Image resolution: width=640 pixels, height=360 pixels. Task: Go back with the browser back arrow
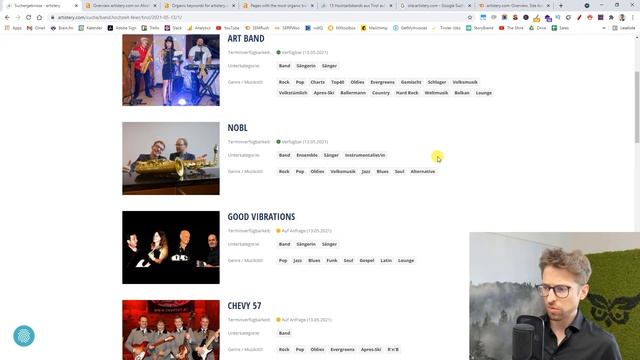(7, 18)
